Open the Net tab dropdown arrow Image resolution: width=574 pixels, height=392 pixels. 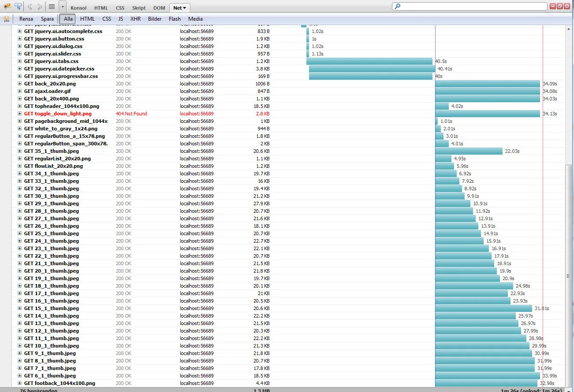[x=184, y=8]
